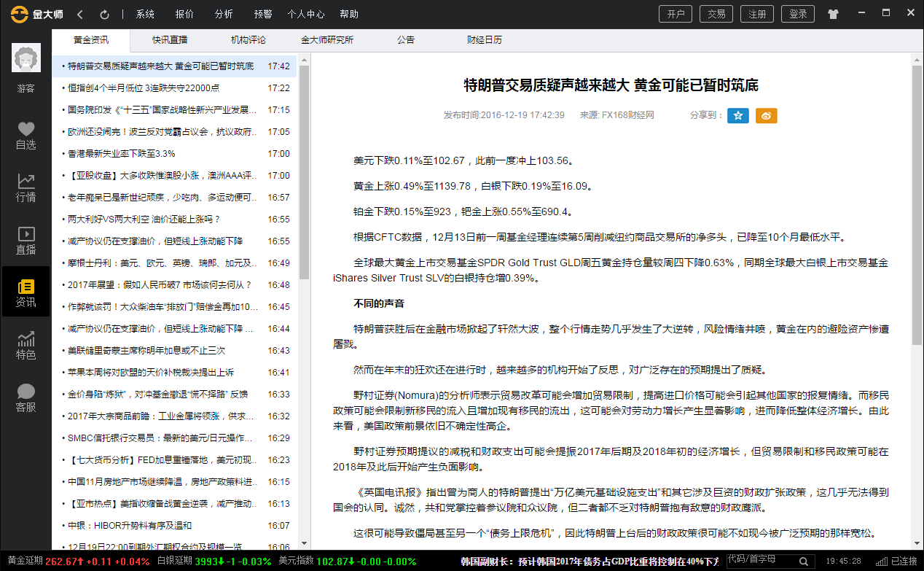Switch to 黄金资讯 tab
Viewport: 924px width, 571px height.
pyautogui.click(x=91, y=40)
